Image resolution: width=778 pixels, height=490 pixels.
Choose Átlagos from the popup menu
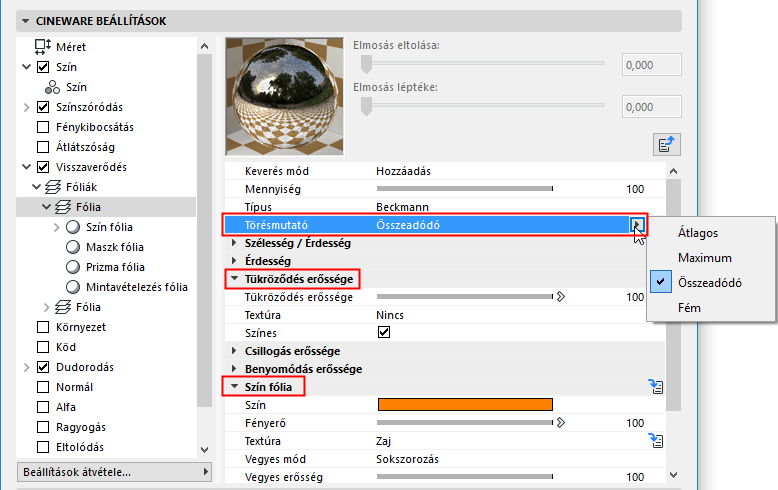point(698,233)
